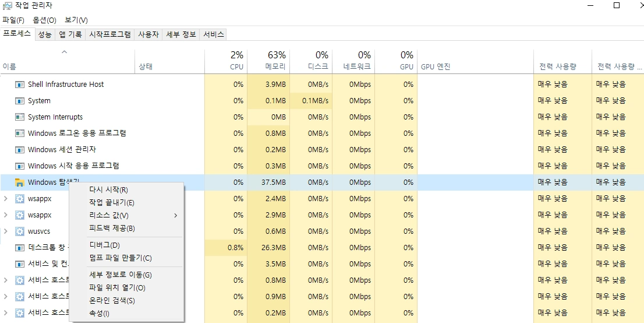The height and width of the screenshot is (323, 644).
Task: Select the wusvcs process name
Action: tap(39, 231)
